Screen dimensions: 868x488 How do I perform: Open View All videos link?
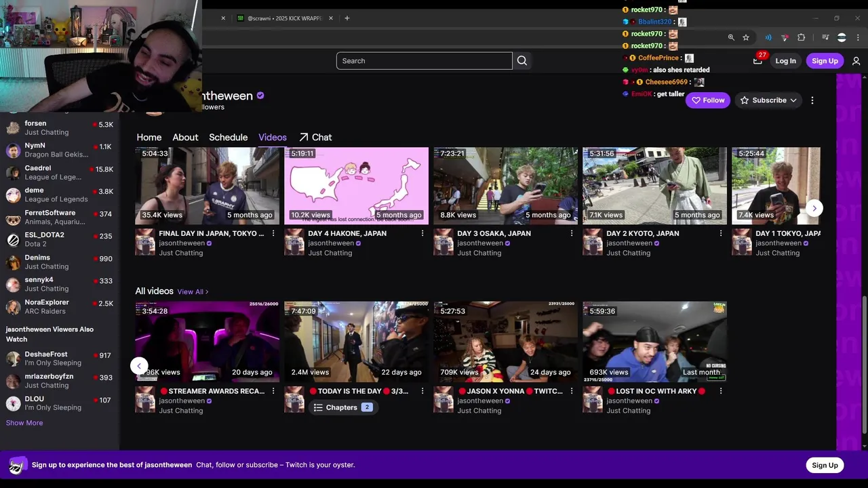[193, 291]
